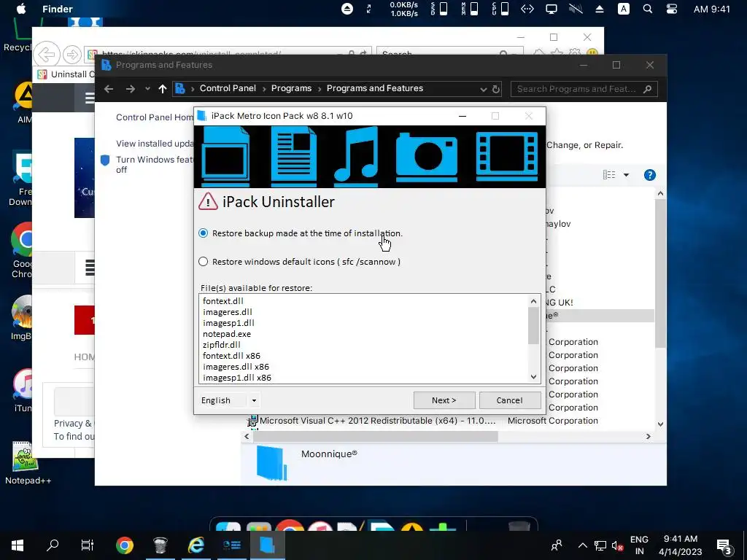Click the muted speaker icon in the top bar
This screenshot has width=747, height=560.
click(x=576, y=9)
